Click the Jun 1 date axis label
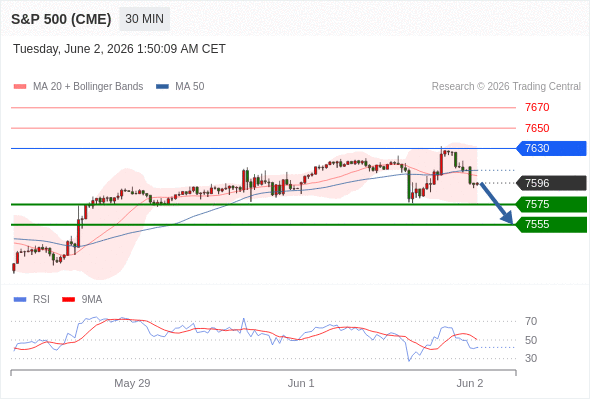The image size is (590, 400). (301, 383)
